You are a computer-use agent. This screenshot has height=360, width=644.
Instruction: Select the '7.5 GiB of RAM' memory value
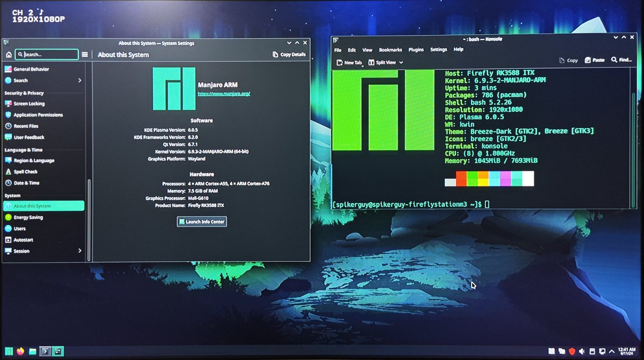click(203, 191)
